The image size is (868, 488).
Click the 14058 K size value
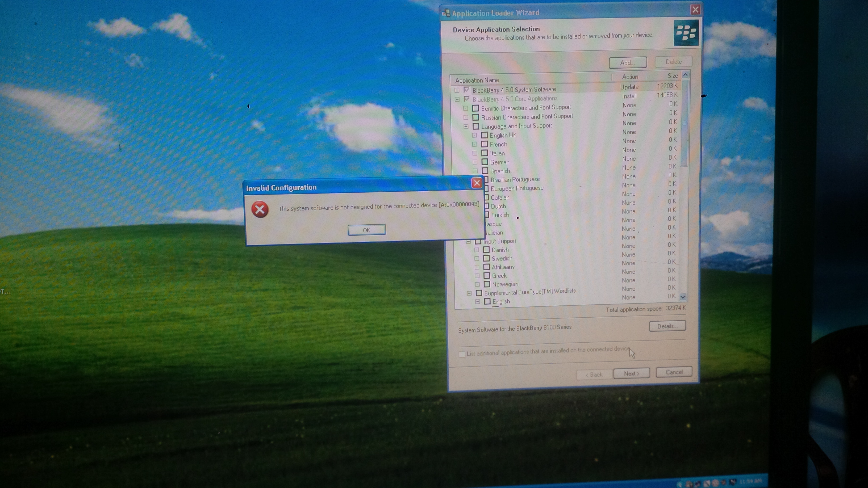tap(667, 95)
